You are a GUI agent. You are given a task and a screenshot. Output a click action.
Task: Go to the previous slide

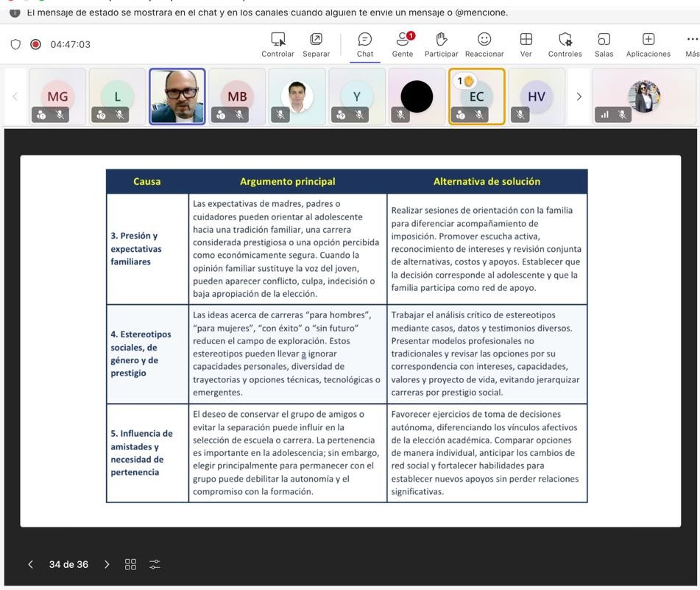pos(30,564)
